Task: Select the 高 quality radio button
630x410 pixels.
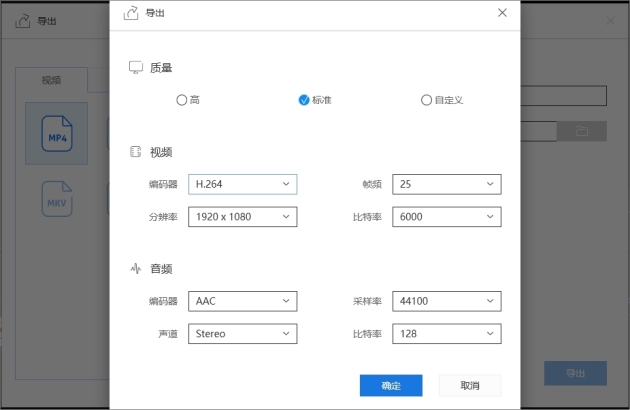Action: pyautogui.click(x=182, y=100)
